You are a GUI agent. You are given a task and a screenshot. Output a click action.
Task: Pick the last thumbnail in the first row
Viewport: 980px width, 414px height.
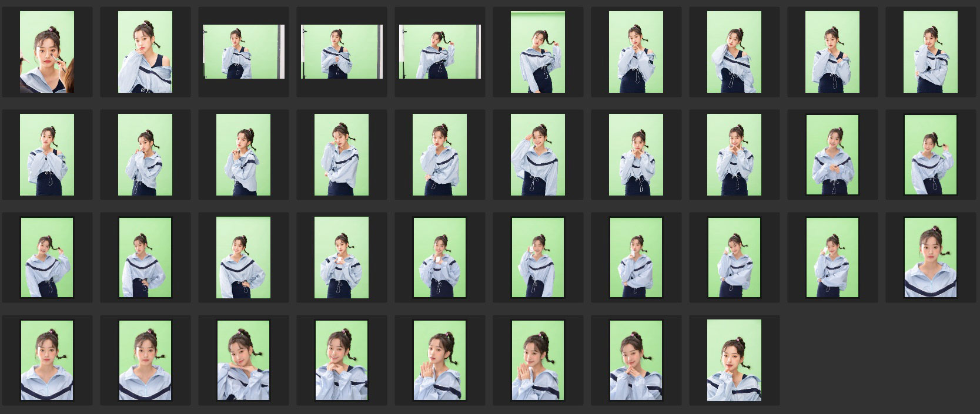(931, 52)
